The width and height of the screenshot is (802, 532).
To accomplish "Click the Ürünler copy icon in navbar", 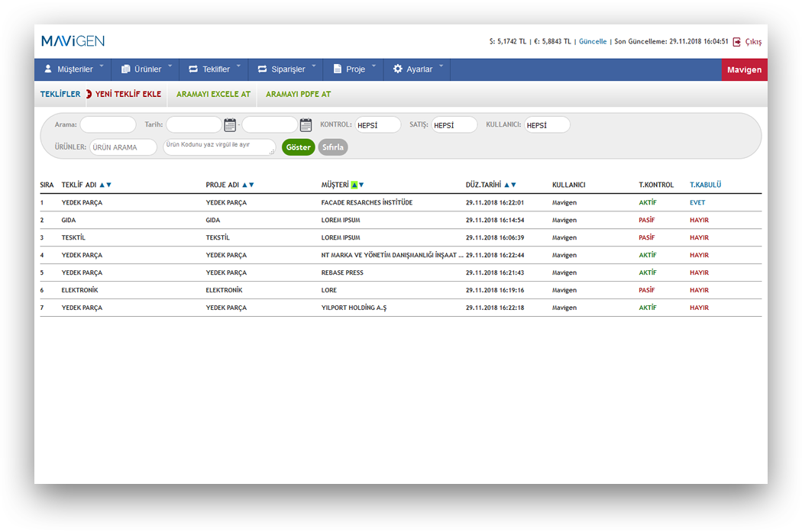I will coord(126,69).
